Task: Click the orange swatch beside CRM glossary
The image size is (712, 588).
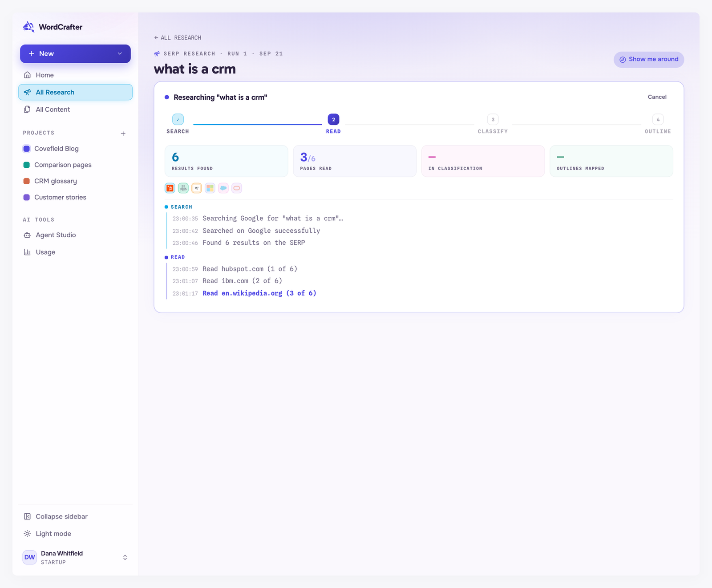Action: [26, 181]
